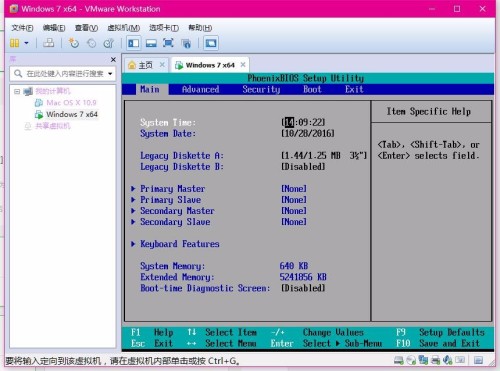Select Windows 7 x64 in library tree

tap(72, 114)
